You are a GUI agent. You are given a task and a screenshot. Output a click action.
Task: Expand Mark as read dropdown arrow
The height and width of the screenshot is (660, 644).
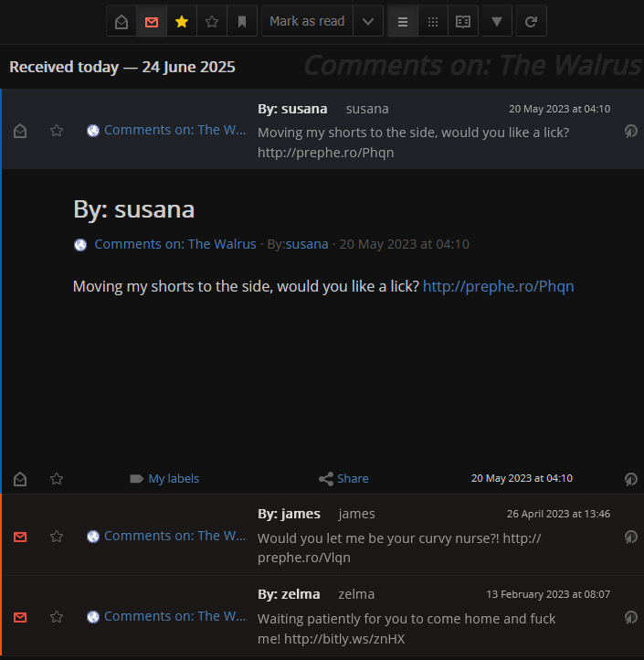pos(368,21)
